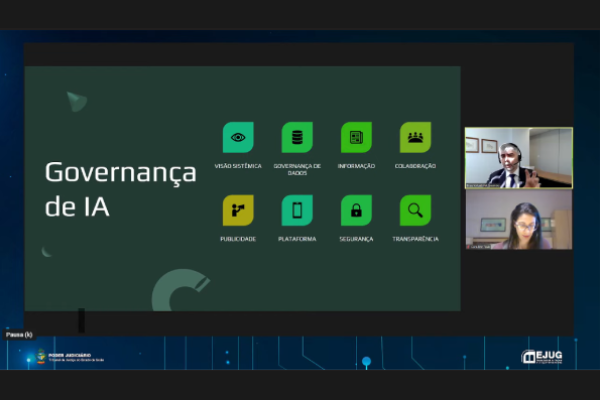
Task: Click the Pausa (k) tooltip label
Action: 19,334
